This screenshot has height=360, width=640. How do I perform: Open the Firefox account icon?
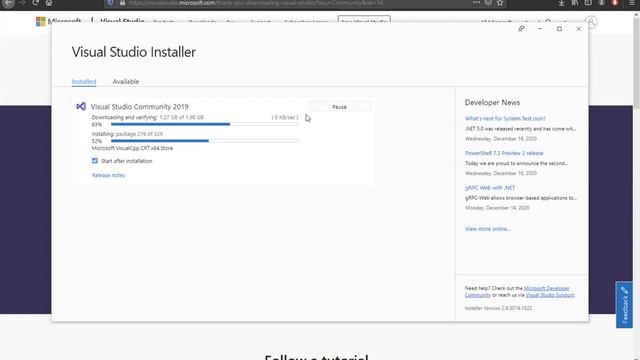602,3
